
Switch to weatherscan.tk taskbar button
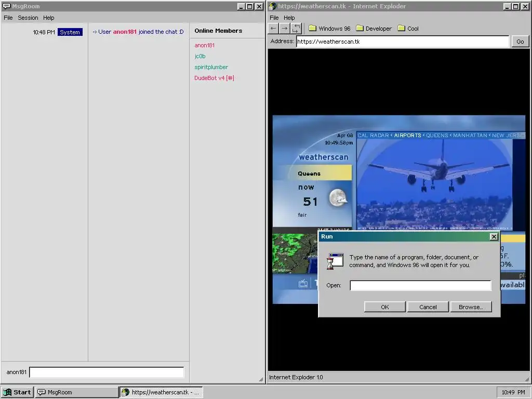click(x=162, y=392)
